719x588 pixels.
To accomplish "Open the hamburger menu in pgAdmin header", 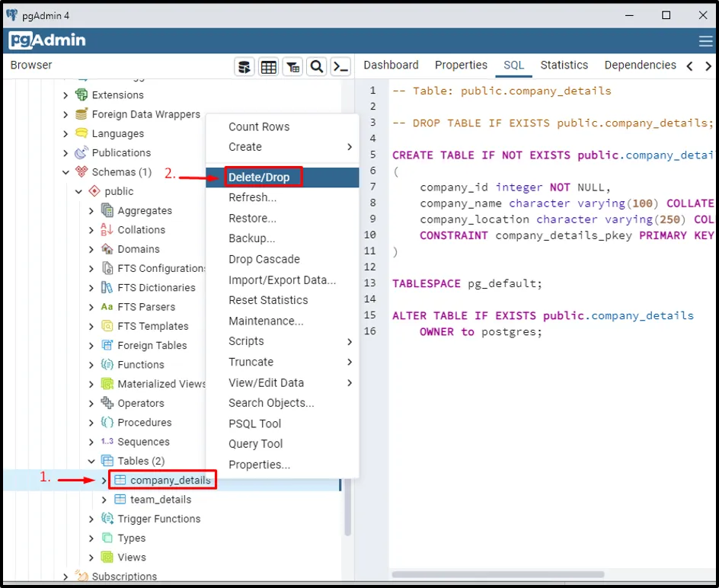I will (705, 41).
